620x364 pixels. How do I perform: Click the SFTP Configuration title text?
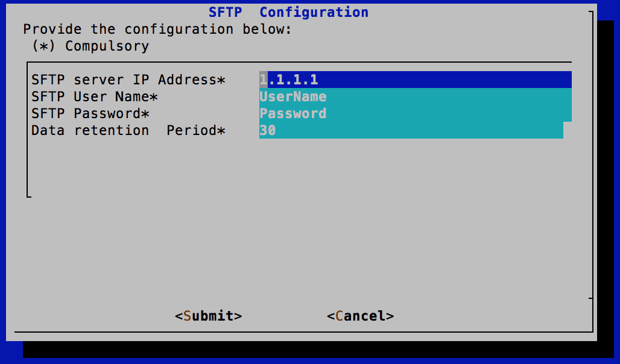coord(313,12)
